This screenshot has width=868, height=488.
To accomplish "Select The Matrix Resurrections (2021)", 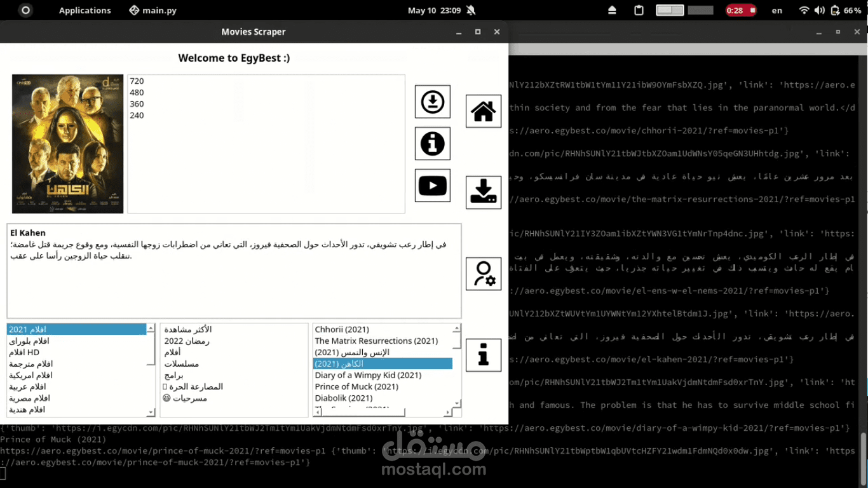I will [x=383, y=341].
